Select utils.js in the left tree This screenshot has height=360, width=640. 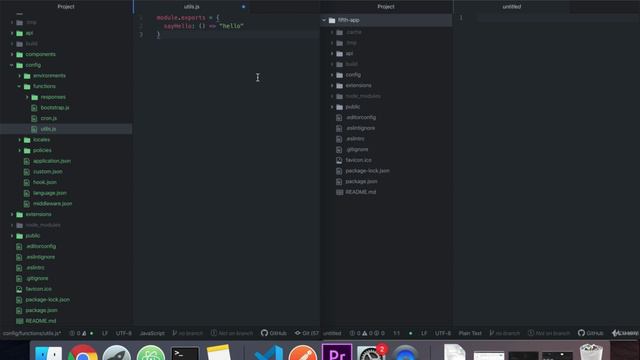[x=48, y=129]
